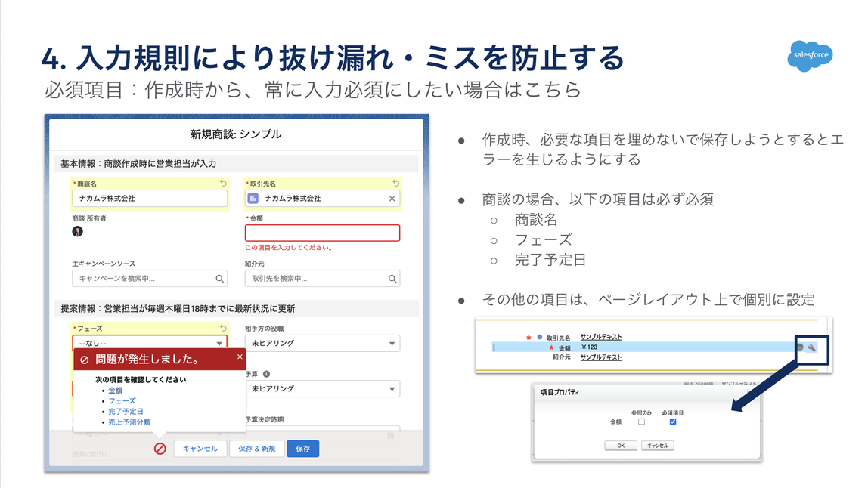Click キャンセル in the new opportunity footer
This screenshot has height=488, width=868.
(x=200, y=449)
